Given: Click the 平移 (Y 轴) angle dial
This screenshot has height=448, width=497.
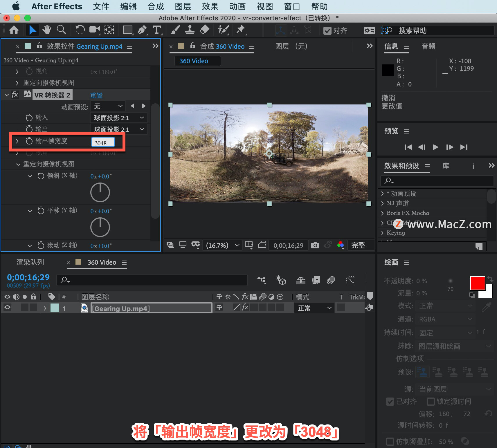Looking at the screenshot, I should tap(100, 227).
